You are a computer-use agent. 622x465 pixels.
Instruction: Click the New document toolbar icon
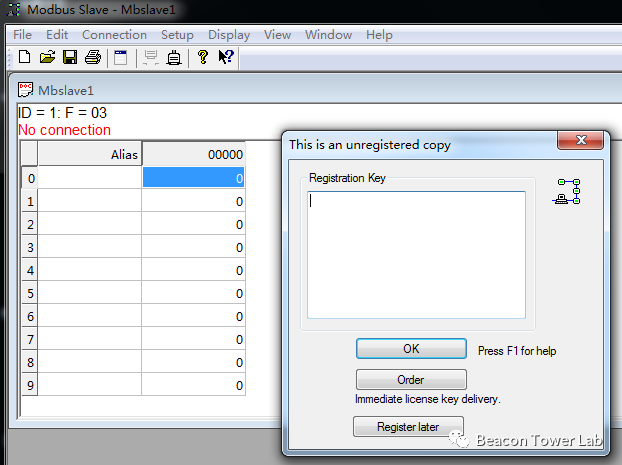(x=25, y=57)
